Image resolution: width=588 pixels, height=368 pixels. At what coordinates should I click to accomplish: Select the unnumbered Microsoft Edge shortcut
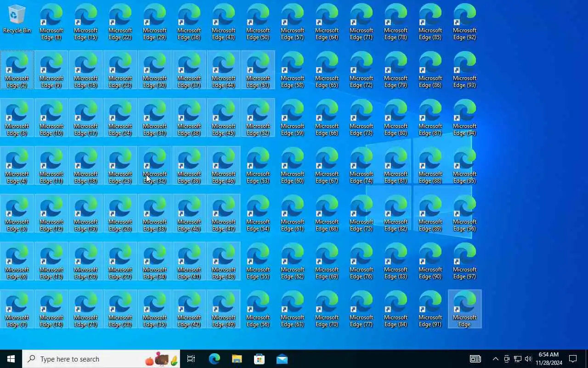click(x=465, y=309)
